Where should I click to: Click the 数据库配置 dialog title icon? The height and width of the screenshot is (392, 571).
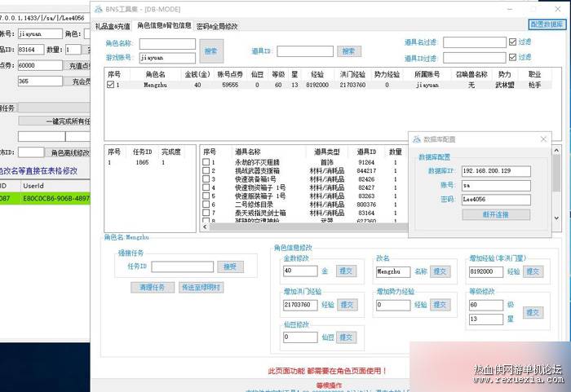tap(417, 139)
